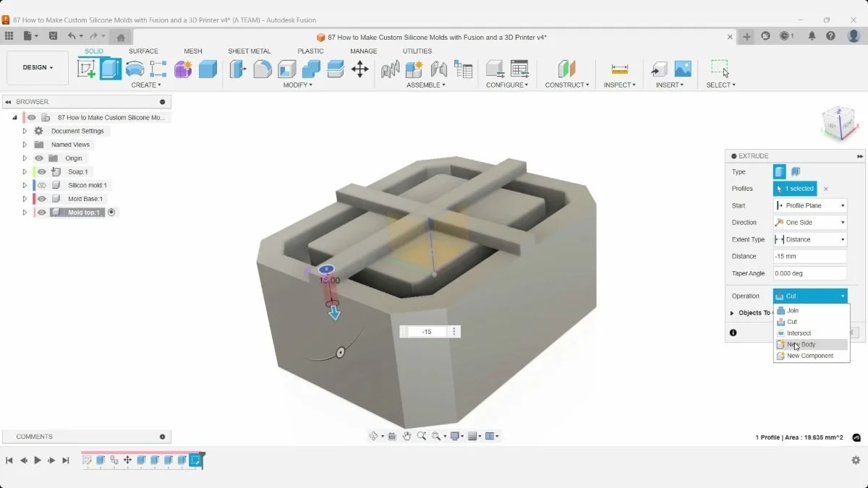Activate the Select window tool
Viewport: 868px width, 488px height.
point(720,69)
